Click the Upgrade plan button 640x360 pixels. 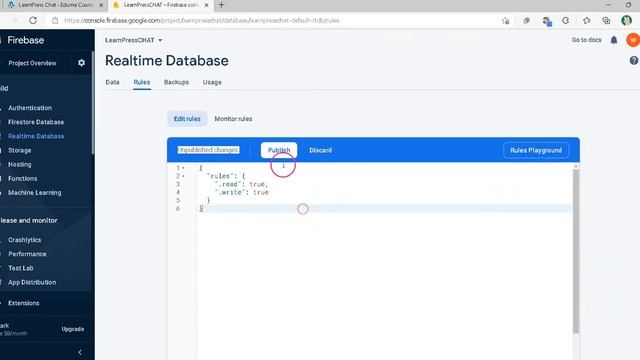(x=73, y=329)
